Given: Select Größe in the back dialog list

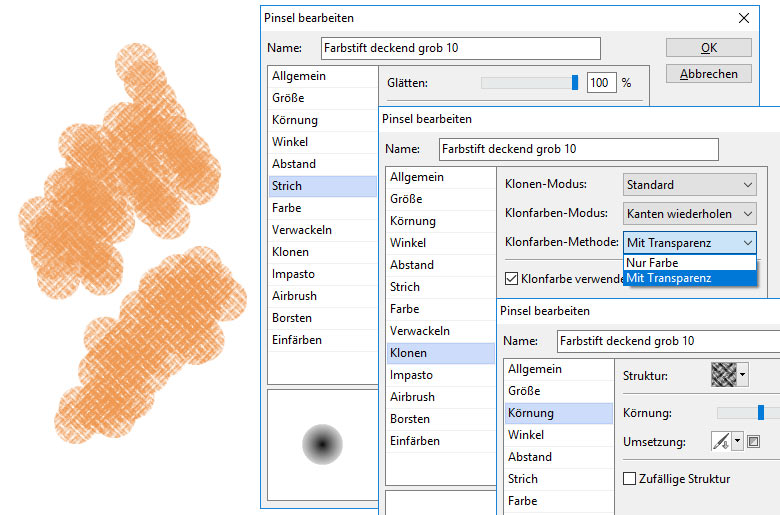Looking at the screenshot, I should 322,98.
